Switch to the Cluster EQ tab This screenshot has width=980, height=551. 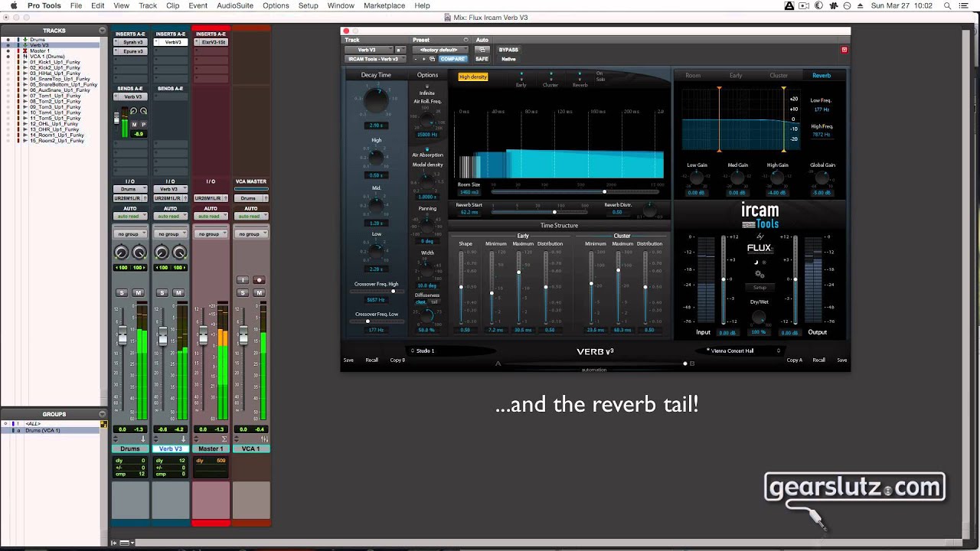pyautogui.click(x=779, y=75)
